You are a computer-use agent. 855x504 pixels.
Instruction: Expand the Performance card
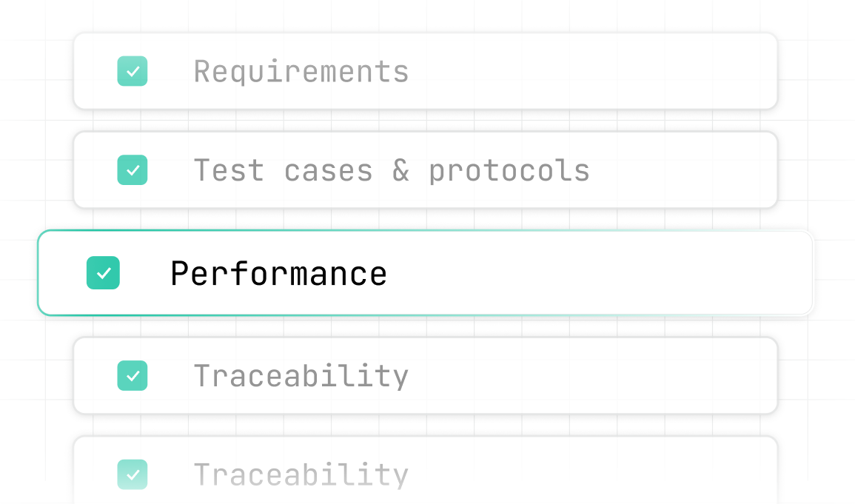[x=426, y=273]
